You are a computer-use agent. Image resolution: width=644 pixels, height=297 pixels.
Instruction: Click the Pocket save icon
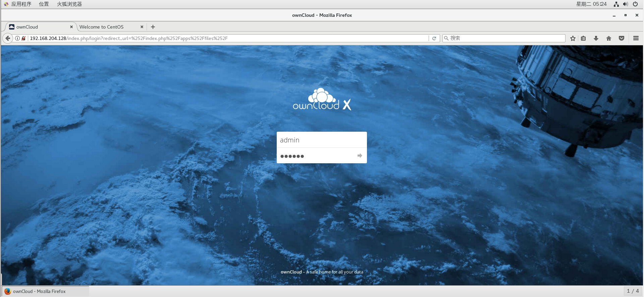[x=622, y=38]
